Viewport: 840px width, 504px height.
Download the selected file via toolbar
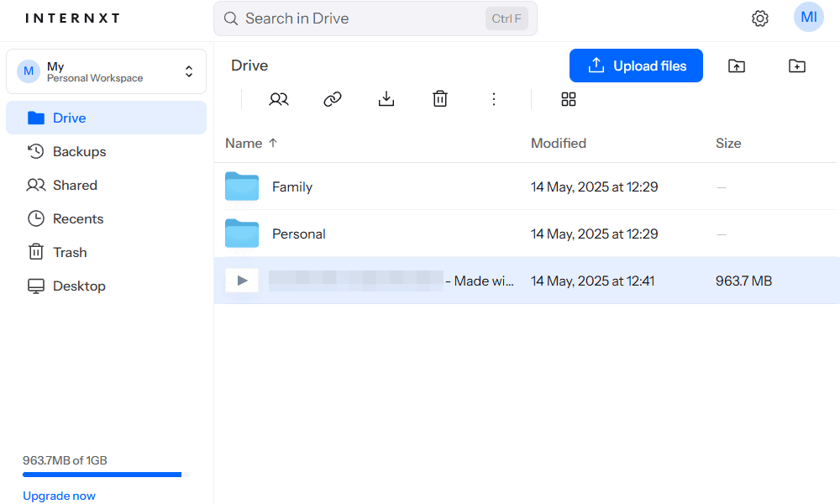pyautogui.click(x=386, y=99)
